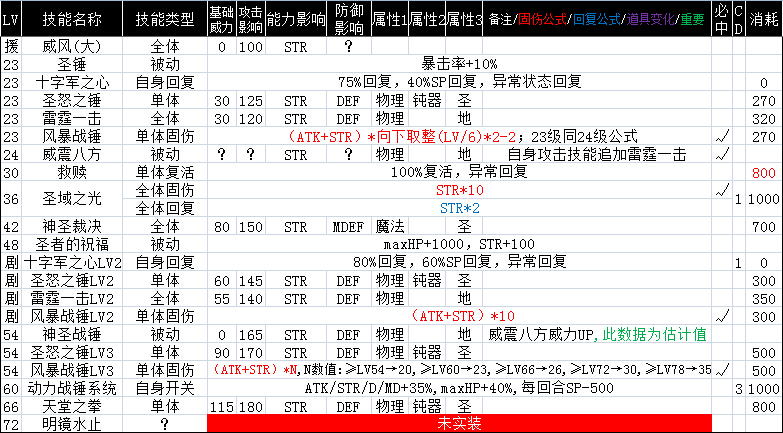Click the LV column header
Viewport: 783px width, 433px height.
pos(10,19)
